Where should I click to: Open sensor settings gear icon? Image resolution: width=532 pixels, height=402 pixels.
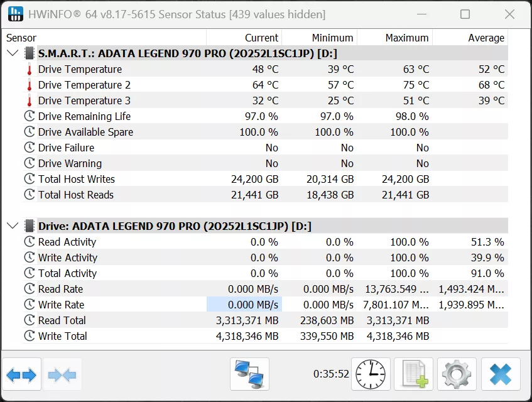tap(457, 374)
